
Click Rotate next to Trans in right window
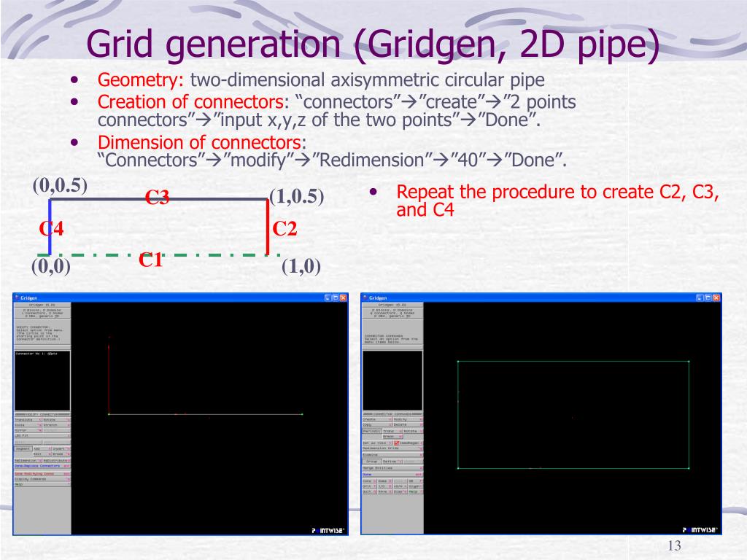pos(413,431)
